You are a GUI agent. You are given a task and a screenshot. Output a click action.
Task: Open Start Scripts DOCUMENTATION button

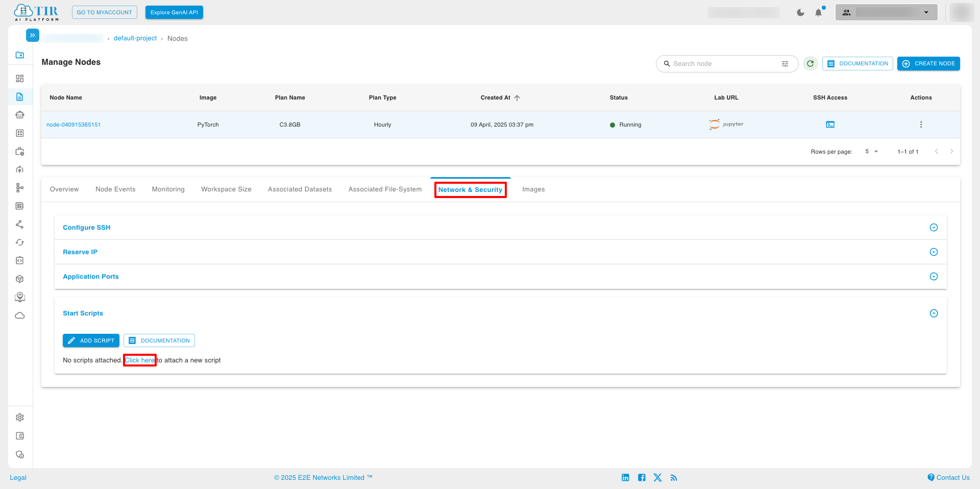(159, 340)
